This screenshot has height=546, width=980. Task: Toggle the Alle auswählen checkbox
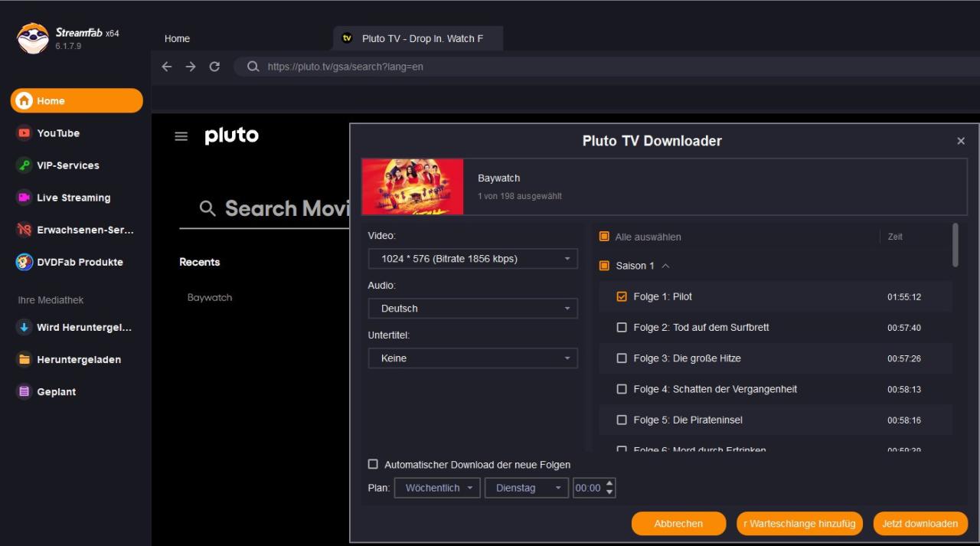(604, 237)
